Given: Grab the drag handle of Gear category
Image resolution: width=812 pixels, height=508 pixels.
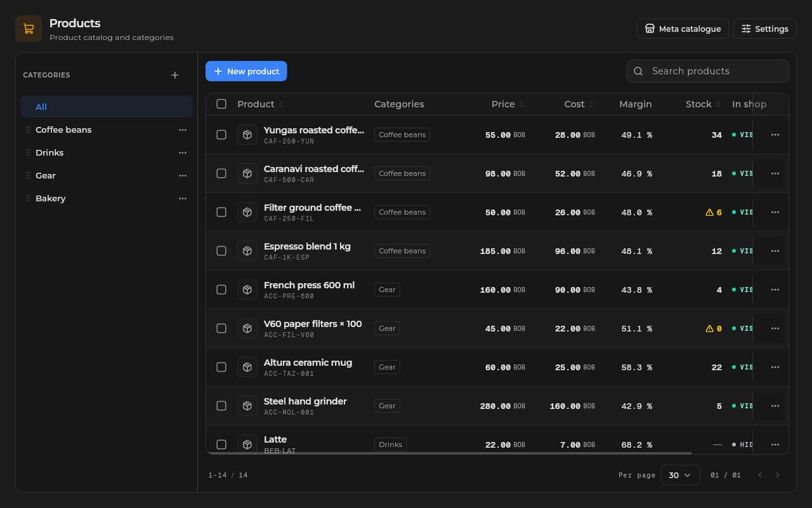Looking at the screenshot, I should tap(28, 175).
